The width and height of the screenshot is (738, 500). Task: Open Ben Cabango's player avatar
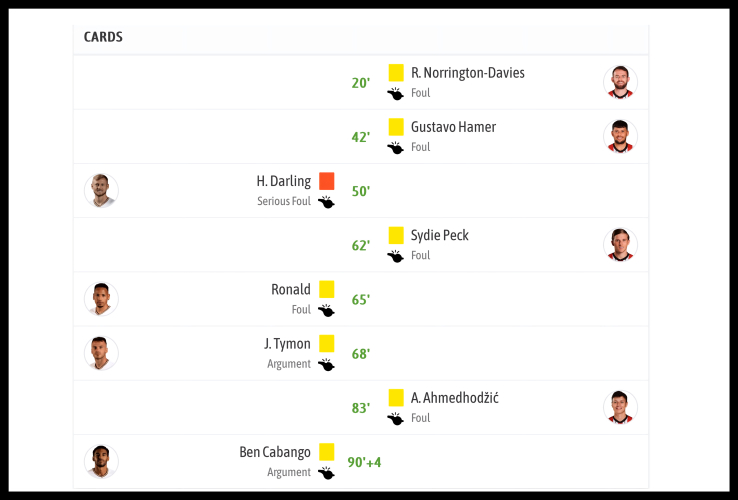pos(101,461)
